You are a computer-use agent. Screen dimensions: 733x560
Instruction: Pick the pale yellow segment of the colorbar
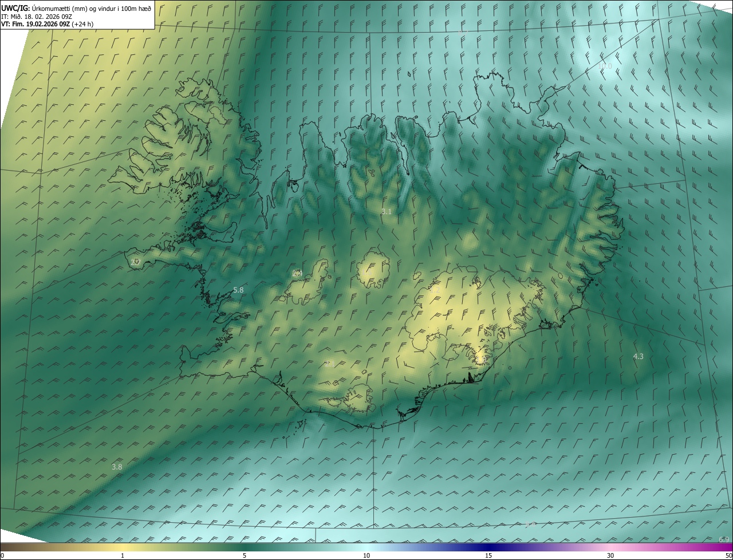tap(123, 547)
